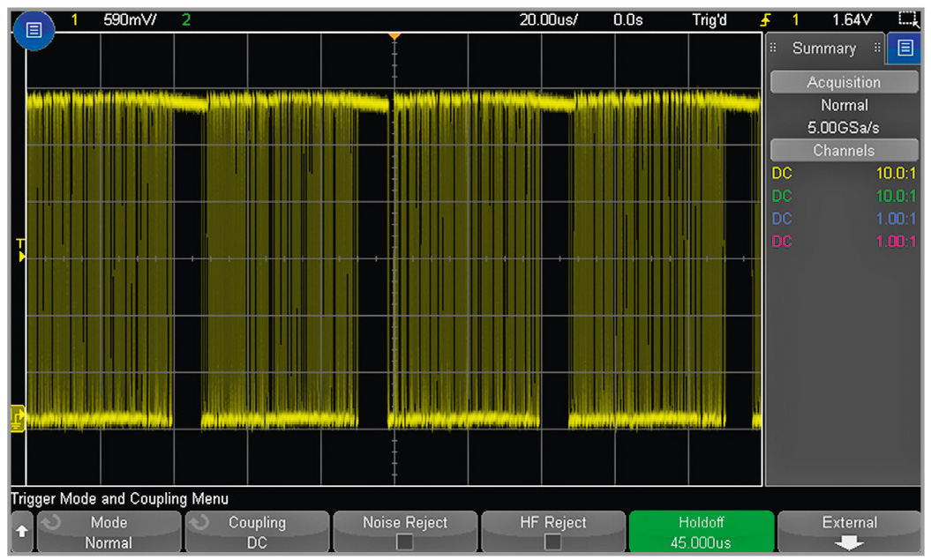Open the Summary sidebar tab
The height and width of the screenshot is (560, 931).
823,49
